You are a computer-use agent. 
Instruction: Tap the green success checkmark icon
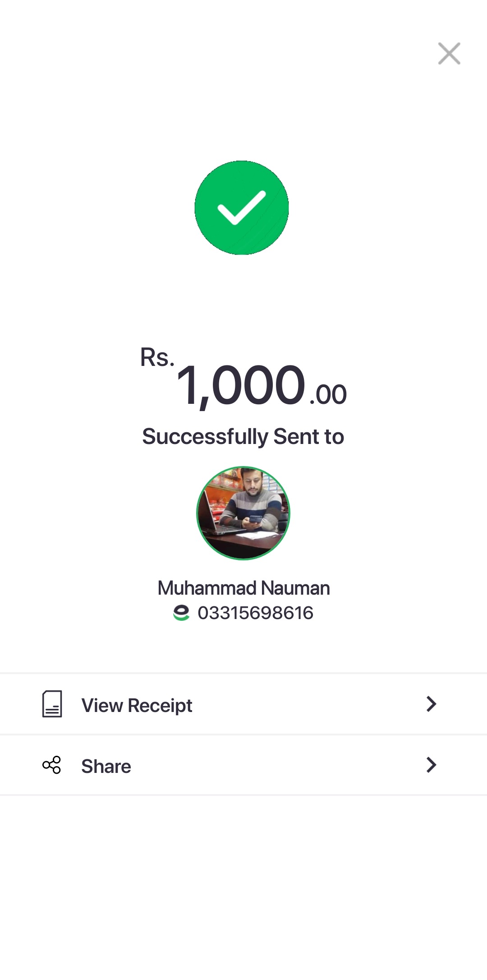(242, 208)
